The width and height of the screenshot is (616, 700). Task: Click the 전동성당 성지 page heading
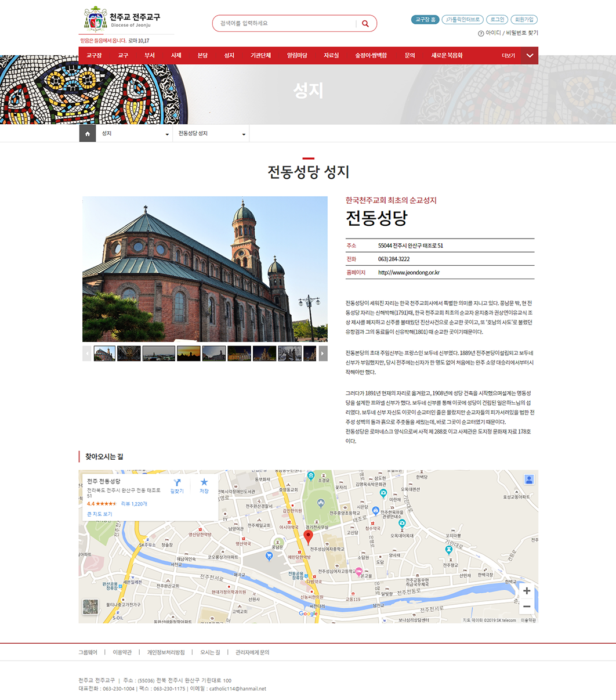click(308, 172)
